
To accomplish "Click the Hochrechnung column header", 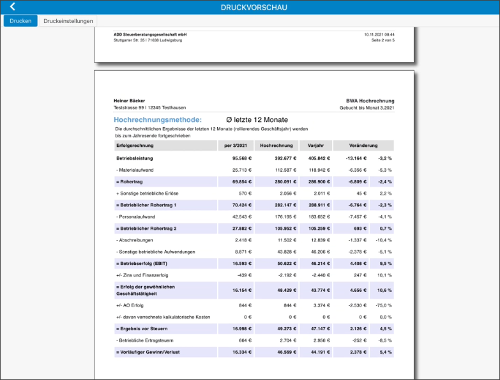I will (x=276, y=146).
